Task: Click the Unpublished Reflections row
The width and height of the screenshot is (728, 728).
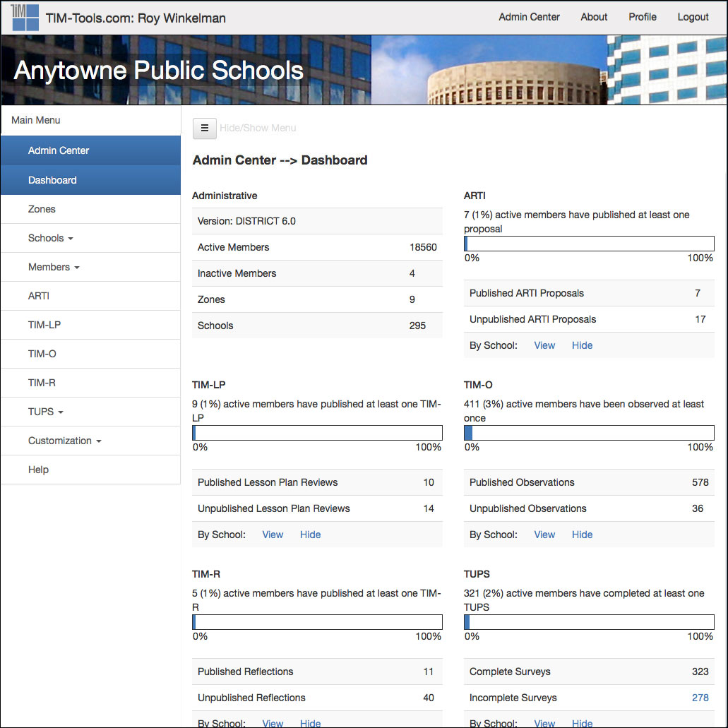Action: click(317, 698)
